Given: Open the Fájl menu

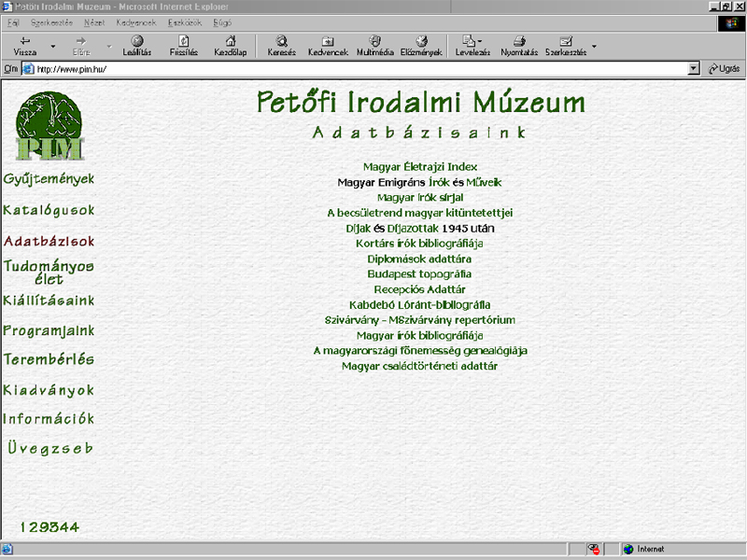Looking at the screenshot, I should (13, 22).
